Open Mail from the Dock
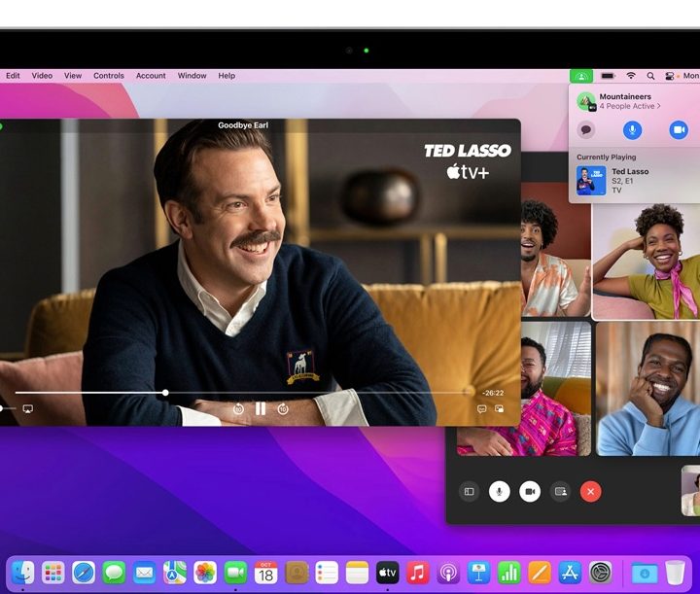700x594 pixels. 144,573
